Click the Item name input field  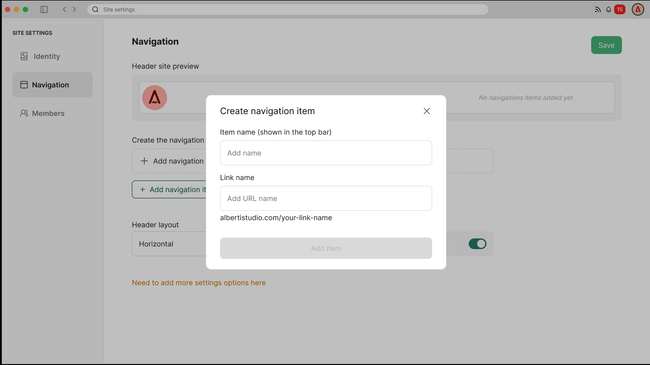point(326,153)
